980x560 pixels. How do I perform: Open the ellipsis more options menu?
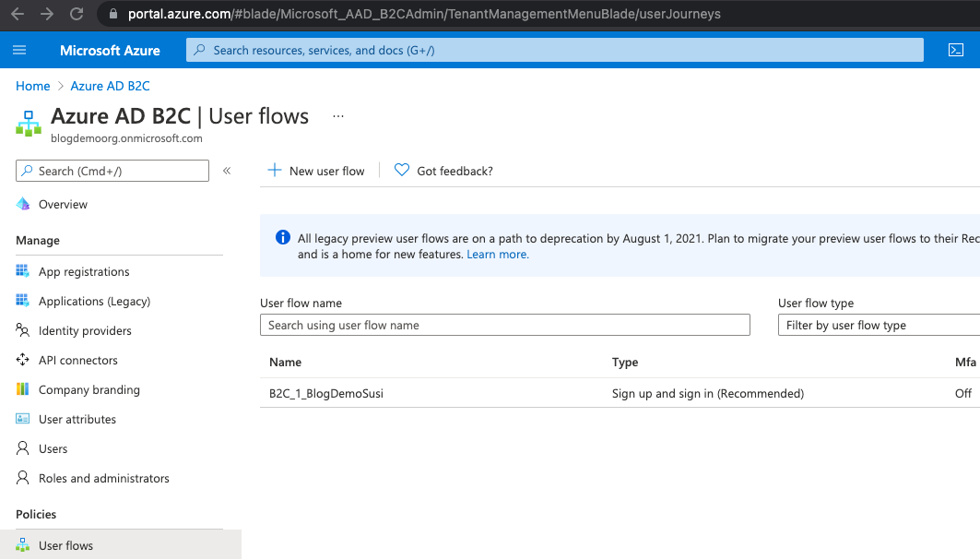click(338, 116)
